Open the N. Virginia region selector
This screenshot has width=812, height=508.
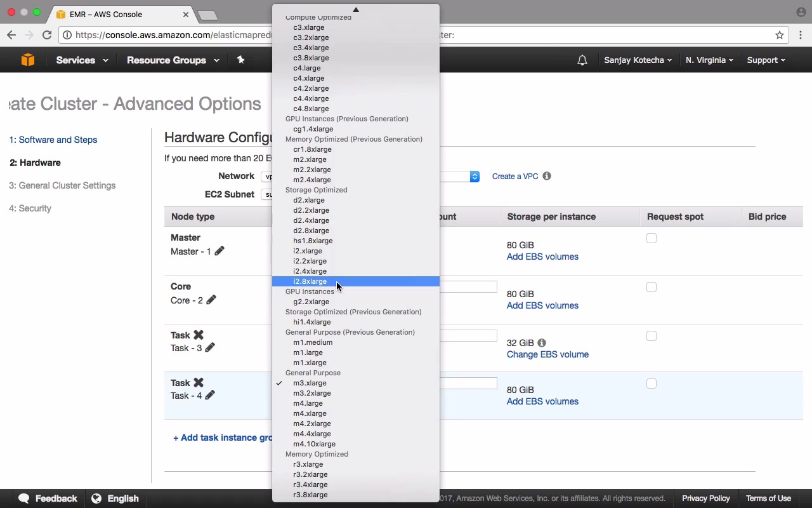click(709, 60)
